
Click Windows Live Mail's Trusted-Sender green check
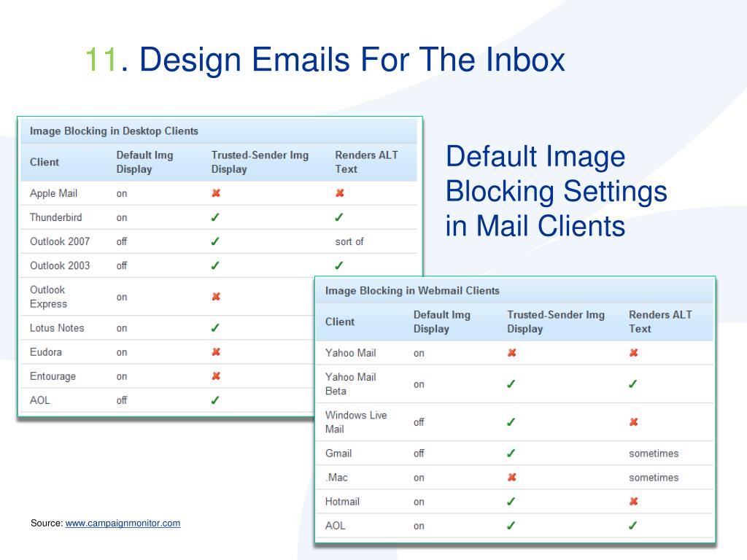[511, 422]
